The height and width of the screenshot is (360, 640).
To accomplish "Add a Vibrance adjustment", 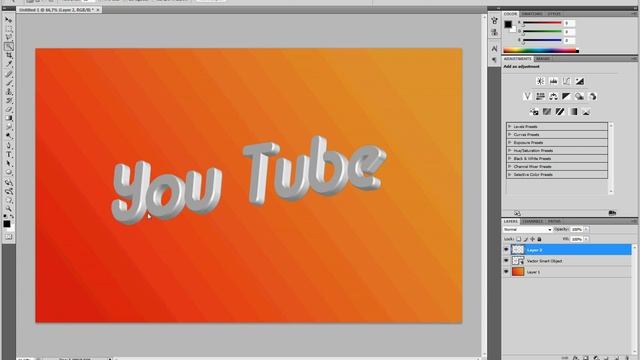I will tap(527, 96).
